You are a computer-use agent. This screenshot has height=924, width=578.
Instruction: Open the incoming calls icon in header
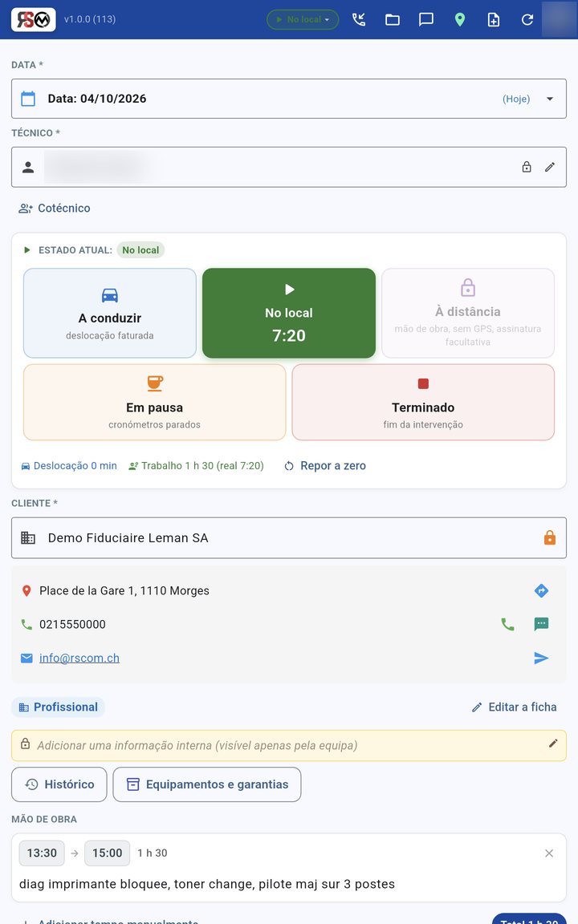pyautogui.click(x=359, y=19)
